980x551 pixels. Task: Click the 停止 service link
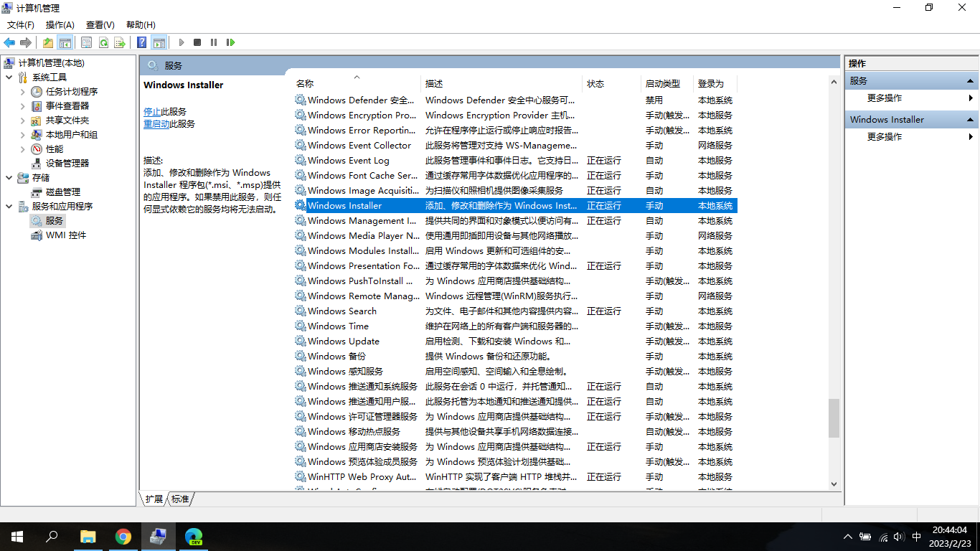point(152,112)
